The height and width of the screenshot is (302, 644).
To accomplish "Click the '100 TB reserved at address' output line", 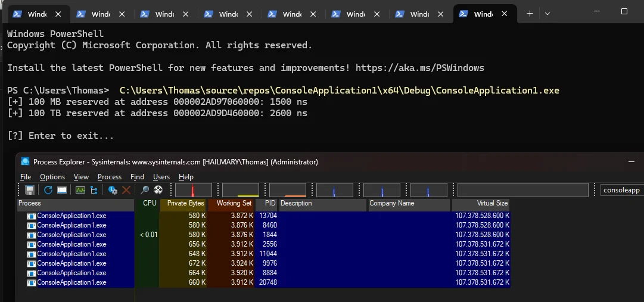I will (x=157, y=113).
